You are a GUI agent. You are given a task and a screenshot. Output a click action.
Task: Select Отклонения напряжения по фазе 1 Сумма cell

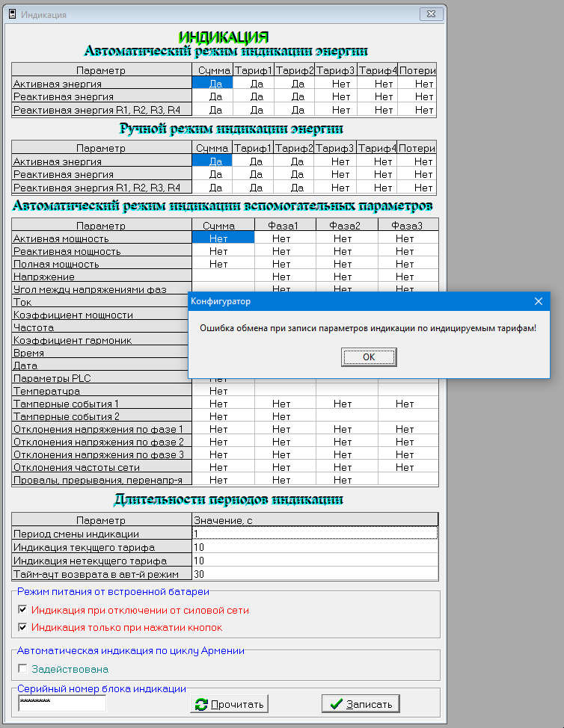pyautogui.click(x=223, y=429)
